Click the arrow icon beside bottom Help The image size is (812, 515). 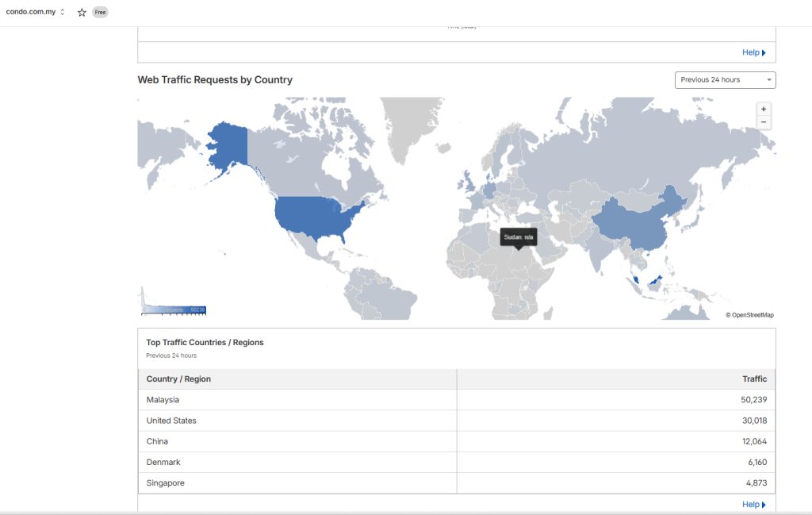pyautogui.click(x=764, y=505)
